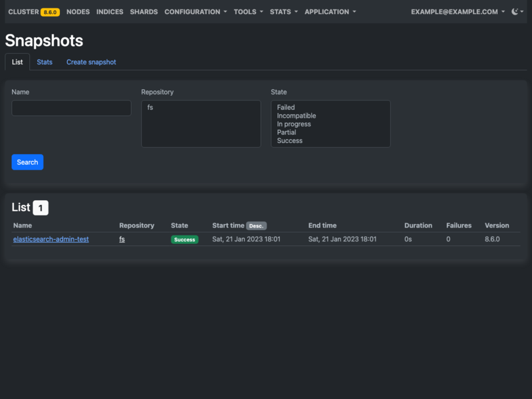Image resolution: width=532 pixels, height=399 pixels.
Task: Navigate to the NODES page
Action: [77, 11]
